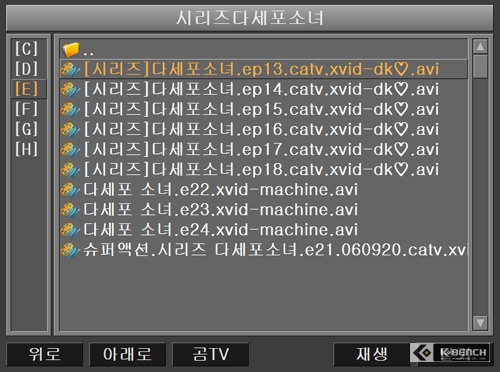This screenshot has width=500, height=372.
Task: Select drive [D]
Action: 27,69
